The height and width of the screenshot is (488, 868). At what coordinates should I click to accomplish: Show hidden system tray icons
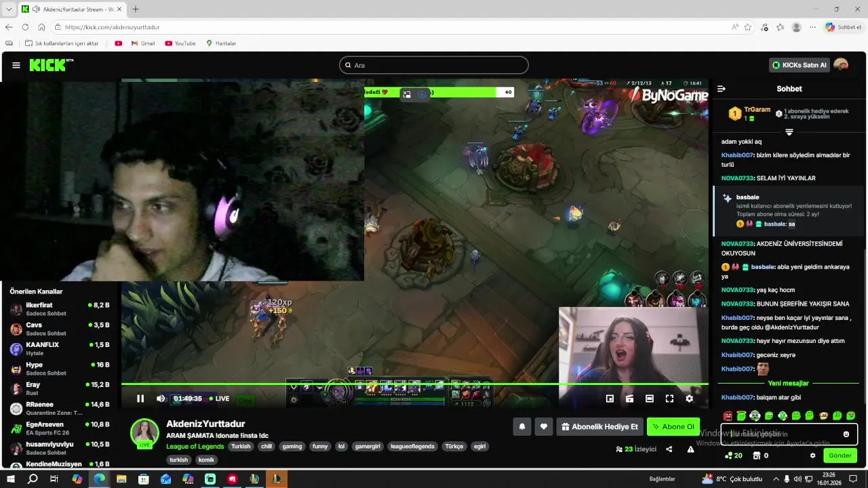click(x=776, y=479)
